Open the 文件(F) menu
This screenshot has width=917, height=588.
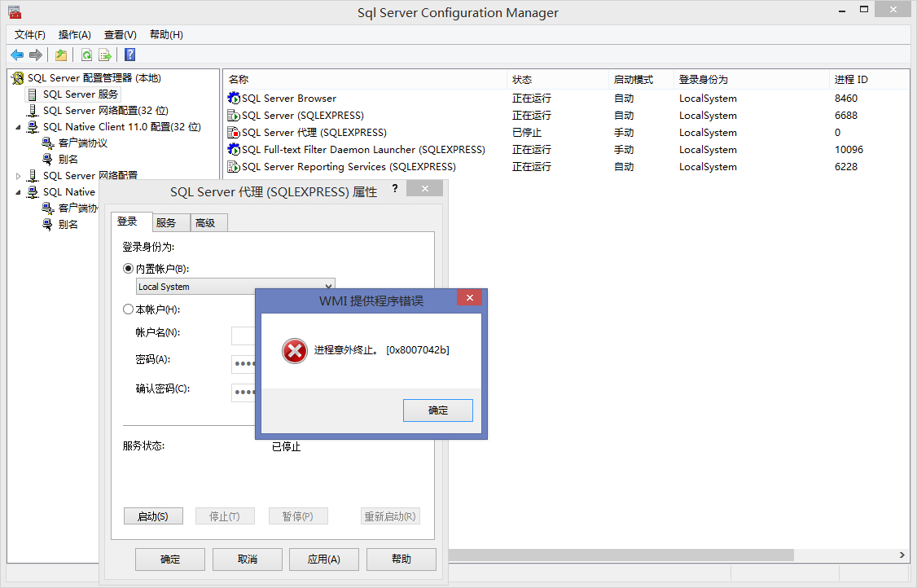30,35
